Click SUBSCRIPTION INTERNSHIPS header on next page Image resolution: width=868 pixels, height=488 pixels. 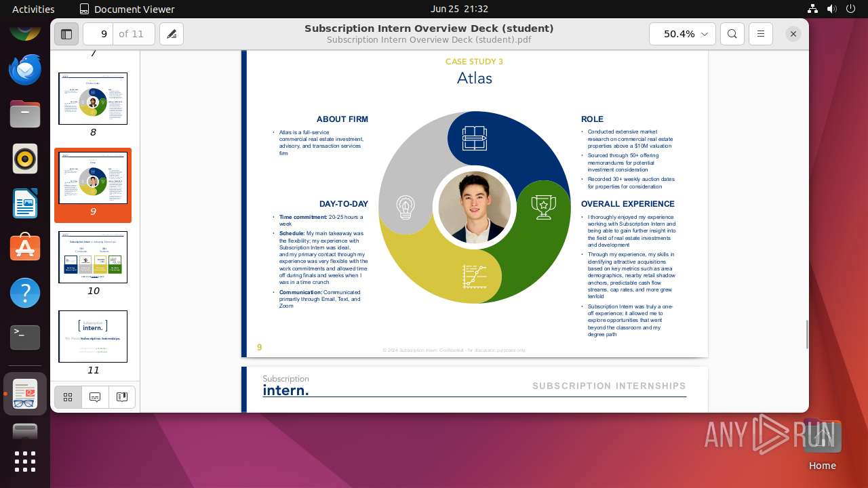(x=609, y=386)
